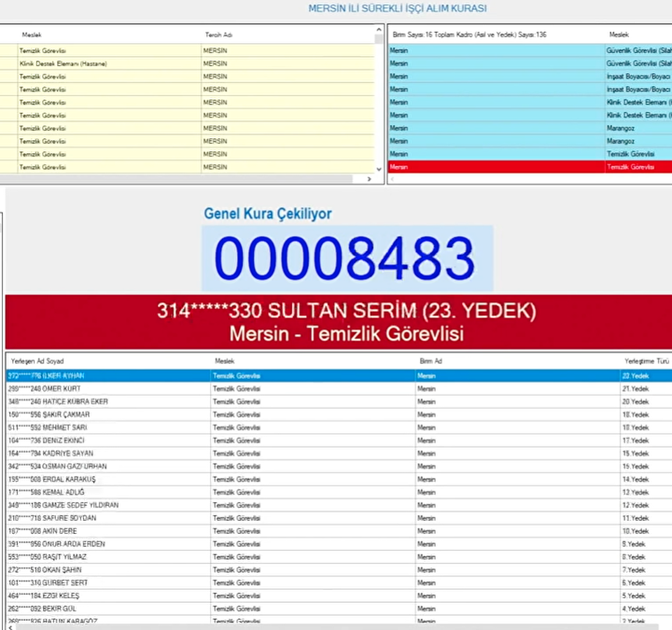Select the RAŞİT YILMAZ row
672x630 pixels.
tap(339, 556)
